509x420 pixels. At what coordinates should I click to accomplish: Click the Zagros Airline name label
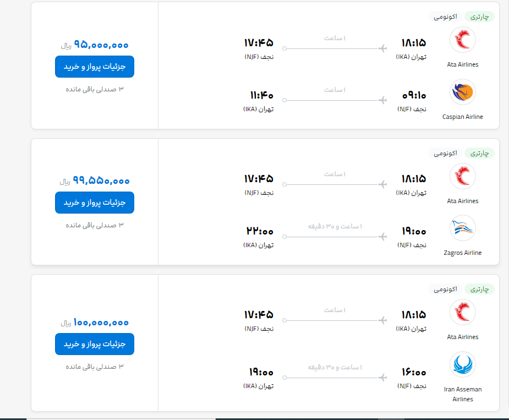[x=463, y=253]
